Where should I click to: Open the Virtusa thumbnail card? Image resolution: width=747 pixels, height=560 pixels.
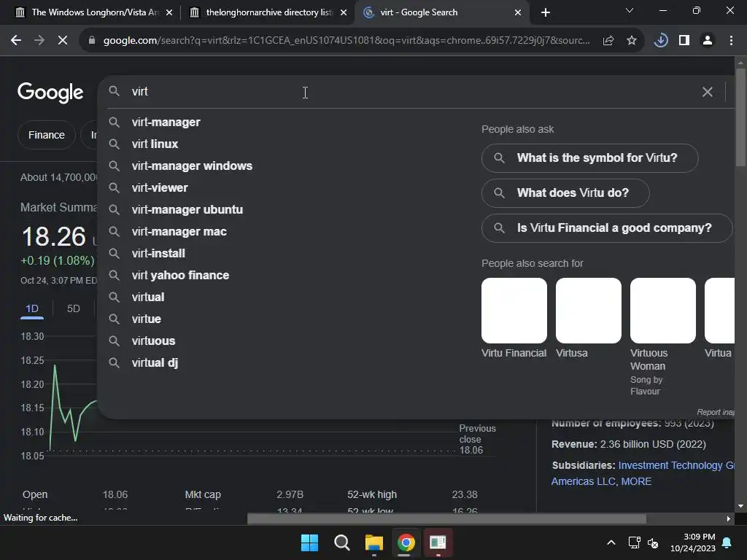click(589, 318)
